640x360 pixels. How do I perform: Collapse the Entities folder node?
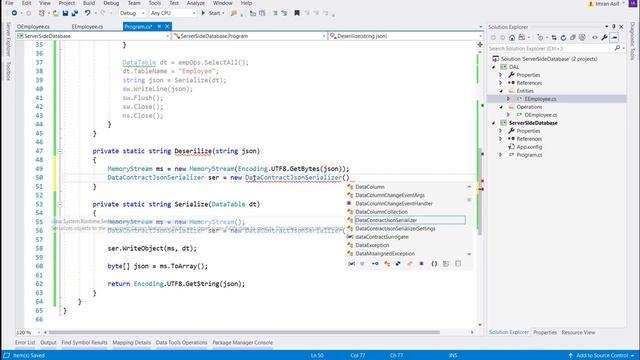click(x=501, y=91)
